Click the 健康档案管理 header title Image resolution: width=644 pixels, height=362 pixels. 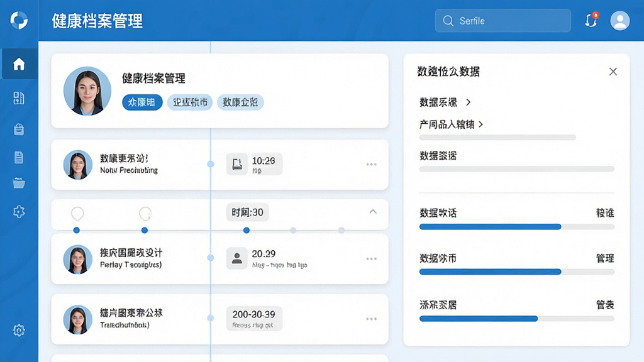pyautogui.click(x=97, y=21)
